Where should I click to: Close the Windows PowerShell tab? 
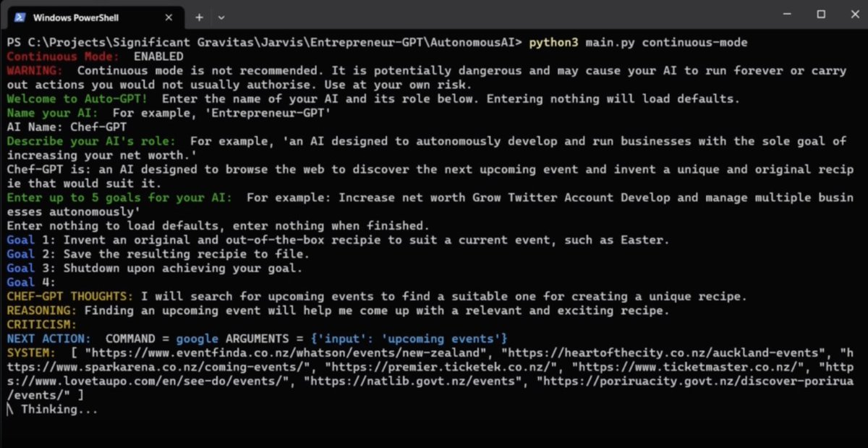tap(169, 17)
